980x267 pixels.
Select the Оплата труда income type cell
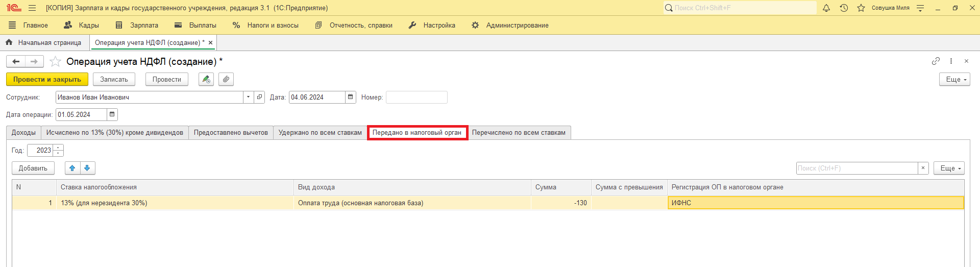click(x=412, y=203)
